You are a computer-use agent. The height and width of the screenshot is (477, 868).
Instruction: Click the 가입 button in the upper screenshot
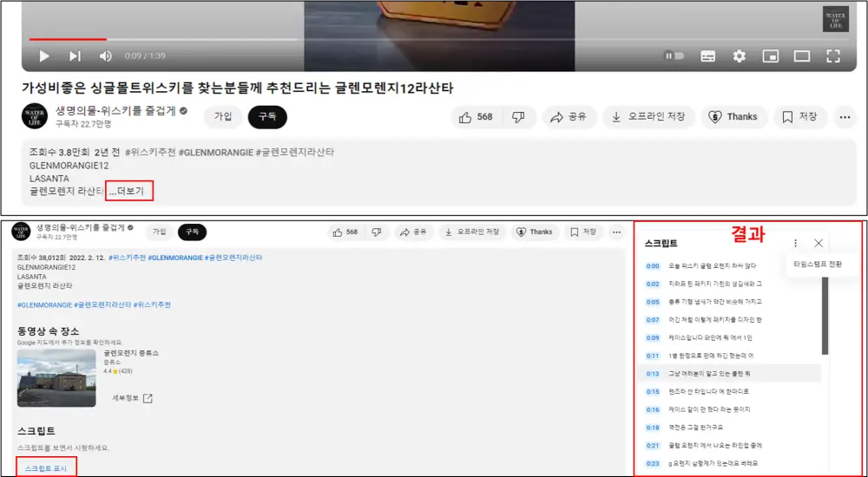pyautogui.click(x=223, y=117)
